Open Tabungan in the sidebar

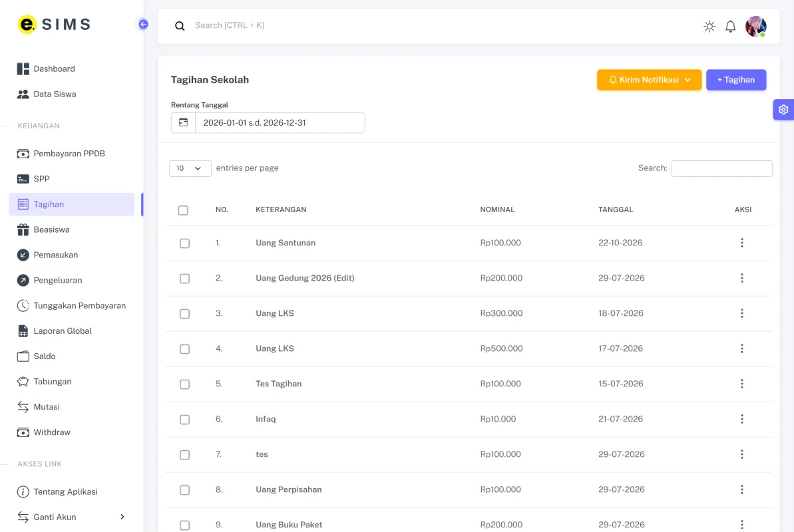[x=71, y=381]
